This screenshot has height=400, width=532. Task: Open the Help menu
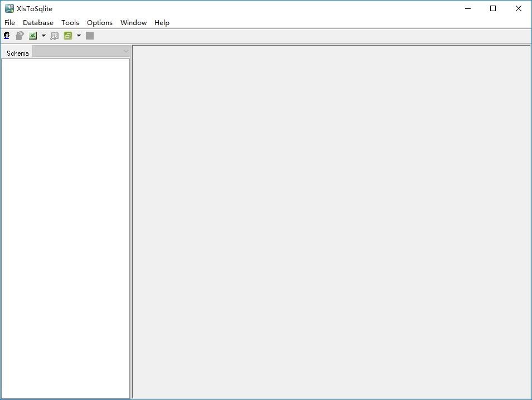coord(162,23)
